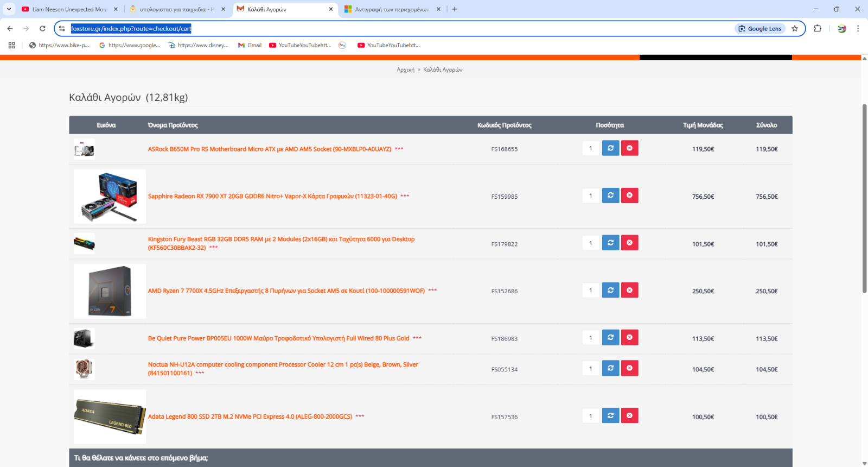The height and width of the screenshot is (467, 868).
Task: View site information icon in address bar
Action: tap(62, 28)
